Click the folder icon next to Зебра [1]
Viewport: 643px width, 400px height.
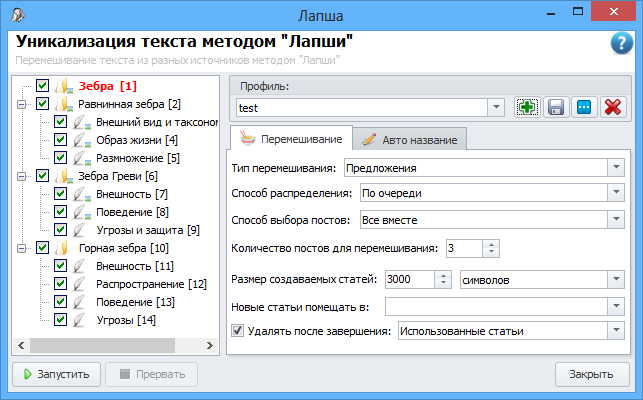click(x=63, y=86)
